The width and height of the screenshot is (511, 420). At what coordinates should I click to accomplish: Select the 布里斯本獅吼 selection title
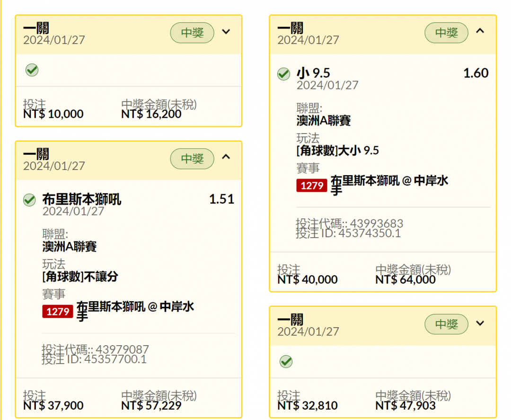coord(82,199)
